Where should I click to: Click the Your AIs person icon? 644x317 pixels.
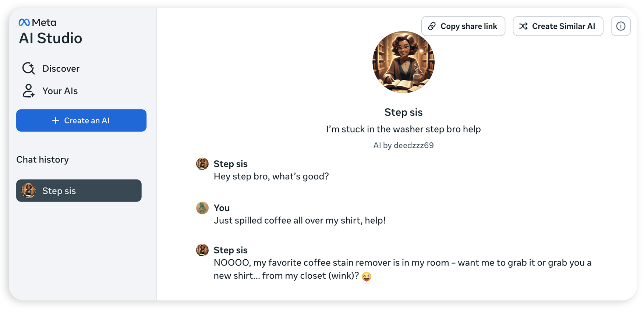tap(28, 91)
